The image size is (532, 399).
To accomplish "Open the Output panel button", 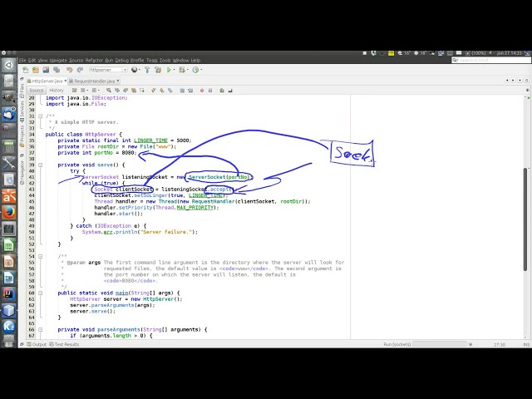I will click(37, 344).
